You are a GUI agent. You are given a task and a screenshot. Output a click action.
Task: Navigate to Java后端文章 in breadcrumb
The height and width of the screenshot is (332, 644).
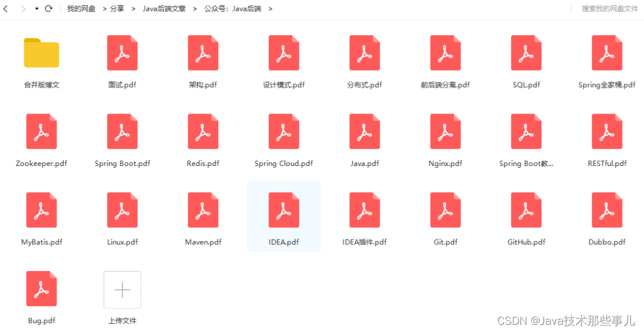[164, 8]
